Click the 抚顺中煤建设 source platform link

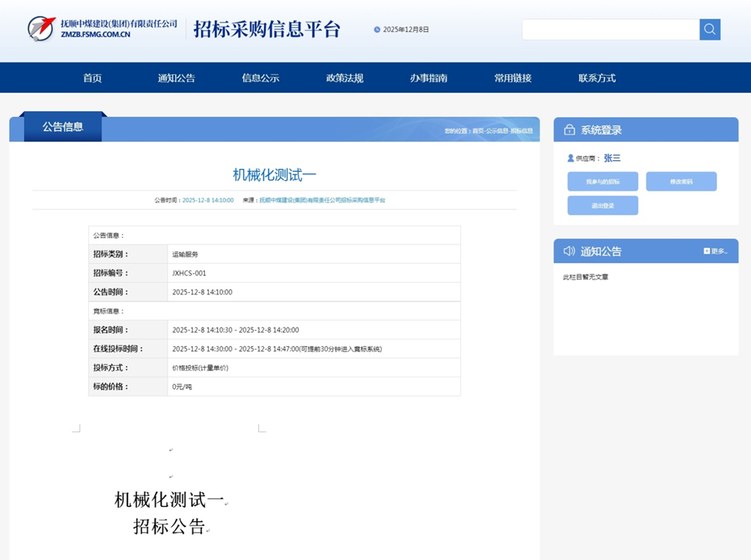322,200
